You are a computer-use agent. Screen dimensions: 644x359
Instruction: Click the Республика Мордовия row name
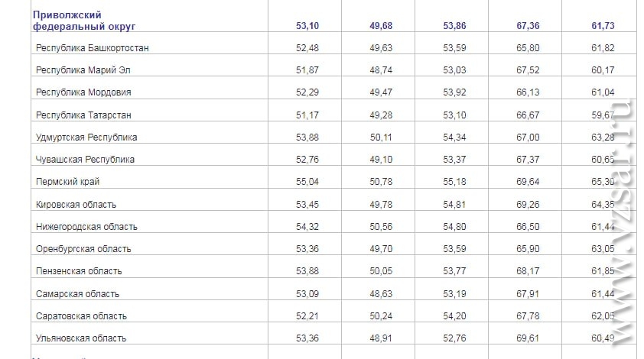pos(83,92)
